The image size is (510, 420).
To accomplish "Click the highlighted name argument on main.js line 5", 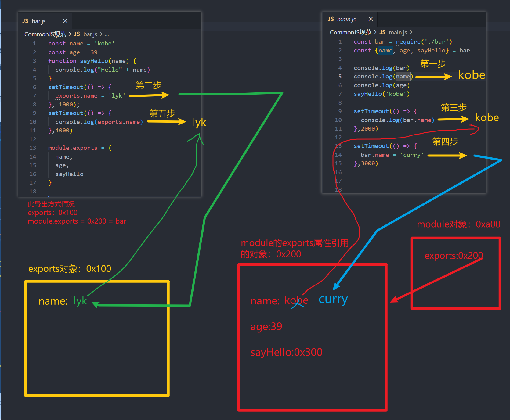I will pos(403,77).
